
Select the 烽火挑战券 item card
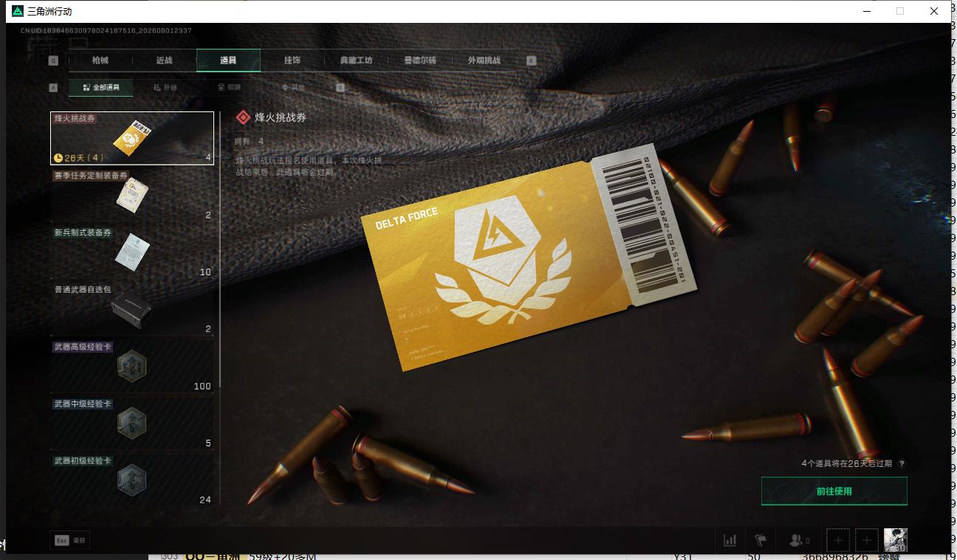[x=132, y=138]
